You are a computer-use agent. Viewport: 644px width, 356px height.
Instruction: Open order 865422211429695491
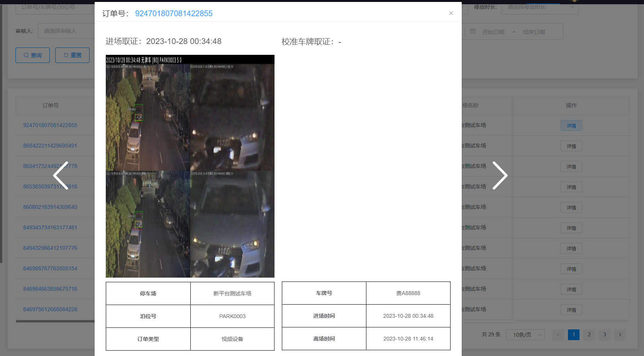pyautogui.click(x=50, y=146)
